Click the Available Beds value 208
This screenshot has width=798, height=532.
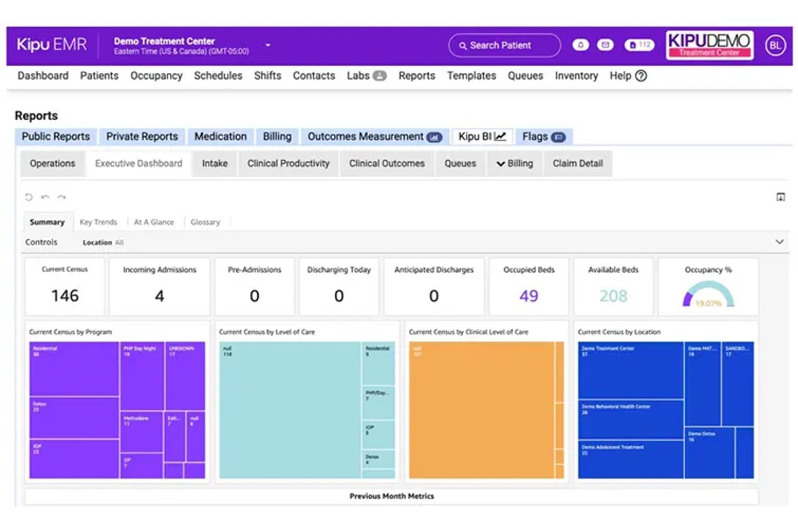click(x=613, y=296)
